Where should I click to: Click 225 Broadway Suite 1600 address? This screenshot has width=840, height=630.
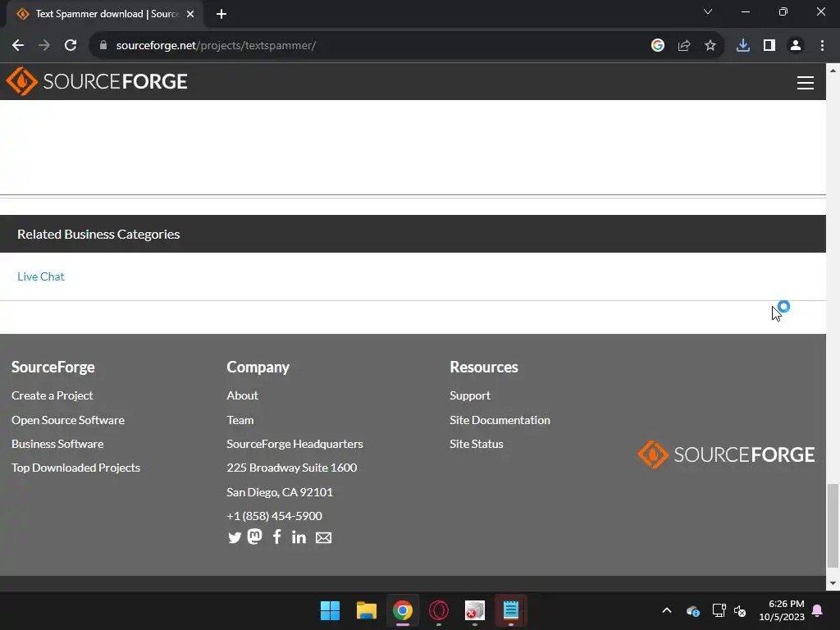coord(291,468)
